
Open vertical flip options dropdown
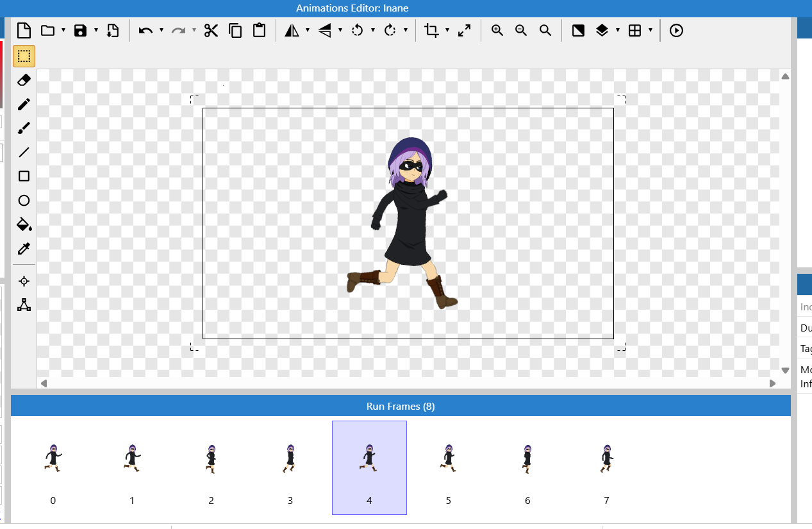pos(340,30)
